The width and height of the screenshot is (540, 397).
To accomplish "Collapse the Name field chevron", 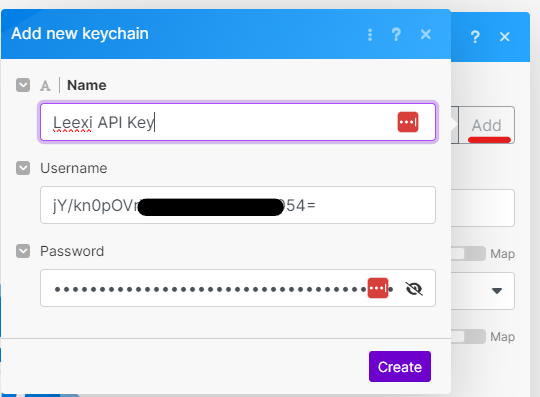I will tap(23, 85).
